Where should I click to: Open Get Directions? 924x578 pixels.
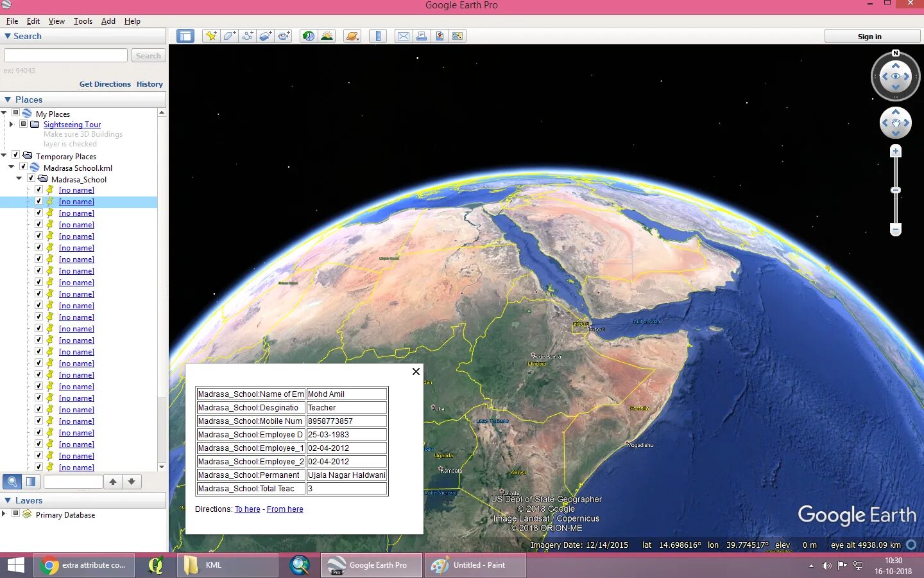tap(105, 84)
